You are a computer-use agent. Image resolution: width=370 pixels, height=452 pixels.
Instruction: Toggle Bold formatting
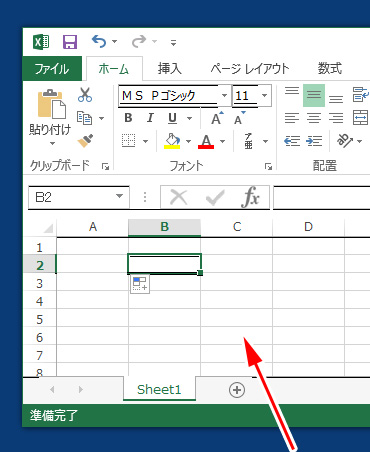click(128, 118)
